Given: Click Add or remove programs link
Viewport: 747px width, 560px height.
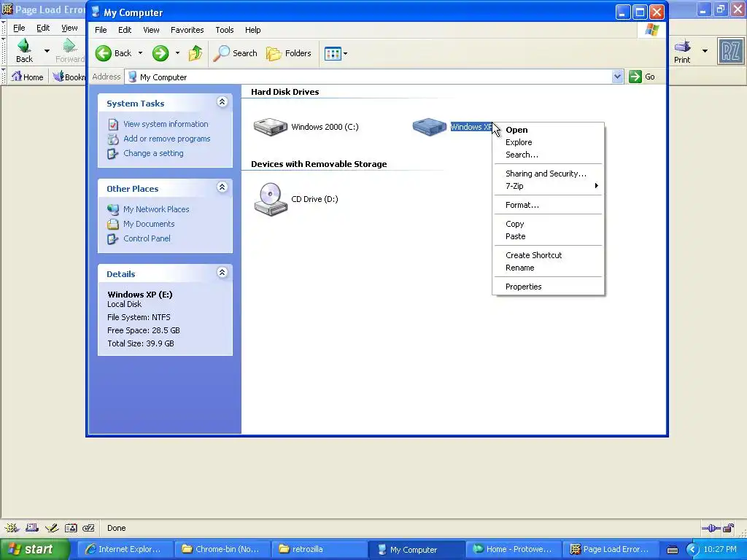Looking at the screenshot, I should click(167, 139).
